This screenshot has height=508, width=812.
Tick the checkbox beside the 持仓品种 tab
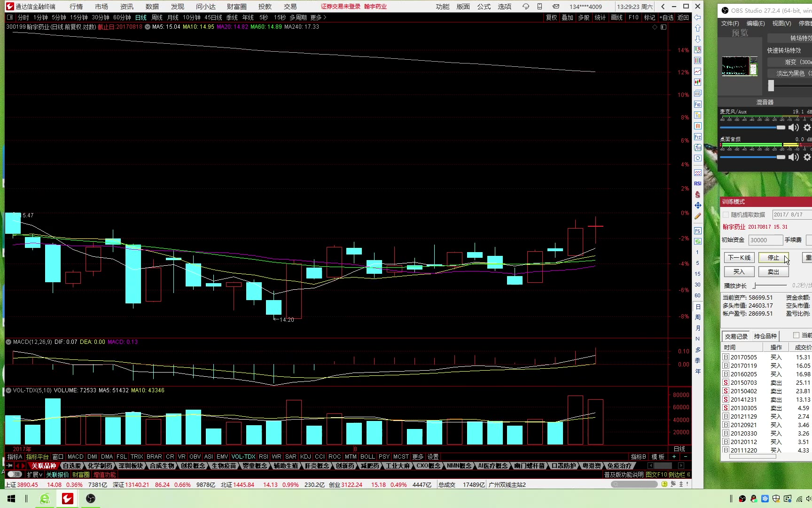796,335
